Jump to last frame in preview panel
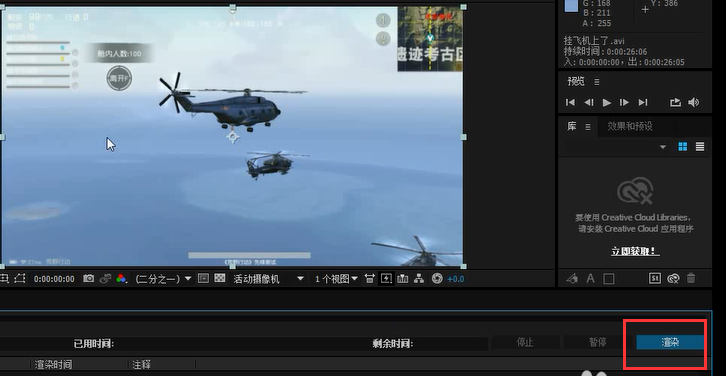Image resolution: width=726 pixels, height=376 pixels. click(643, 102)
